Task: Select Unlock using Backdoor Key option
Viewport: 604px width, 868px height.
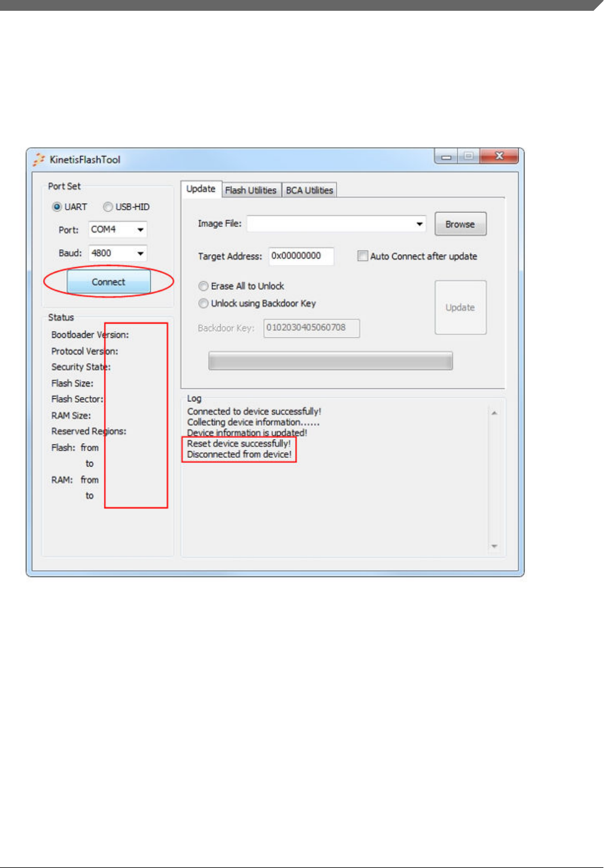Action: tap(204, 304)
